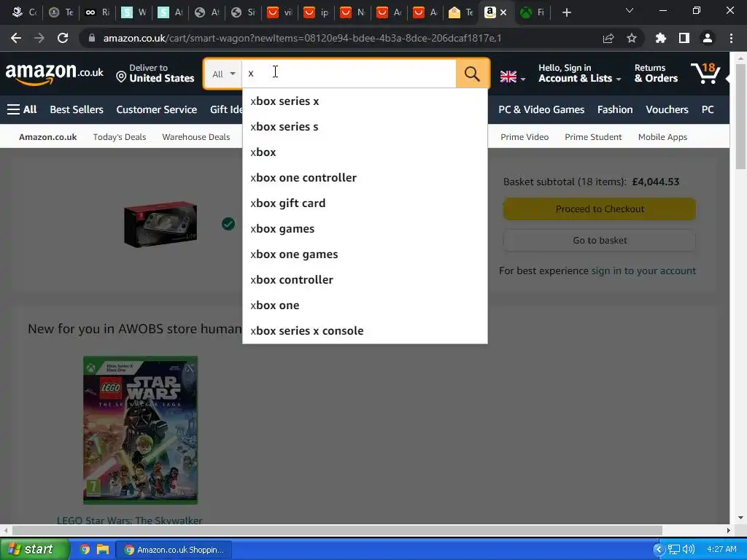This screenshot has height=560, width=747.
Task: Open the All hamburger menu
Action: pos(22,109)
